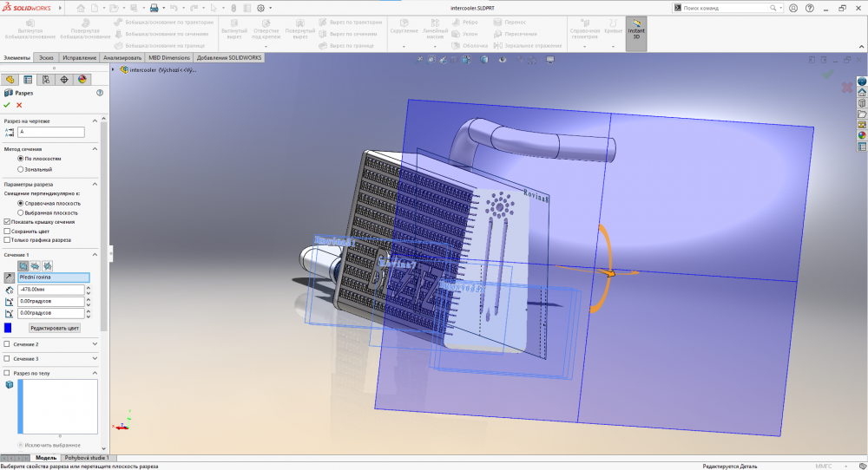Click the red X to cancel section
The image size is (868, 470).
pos(19,105)
